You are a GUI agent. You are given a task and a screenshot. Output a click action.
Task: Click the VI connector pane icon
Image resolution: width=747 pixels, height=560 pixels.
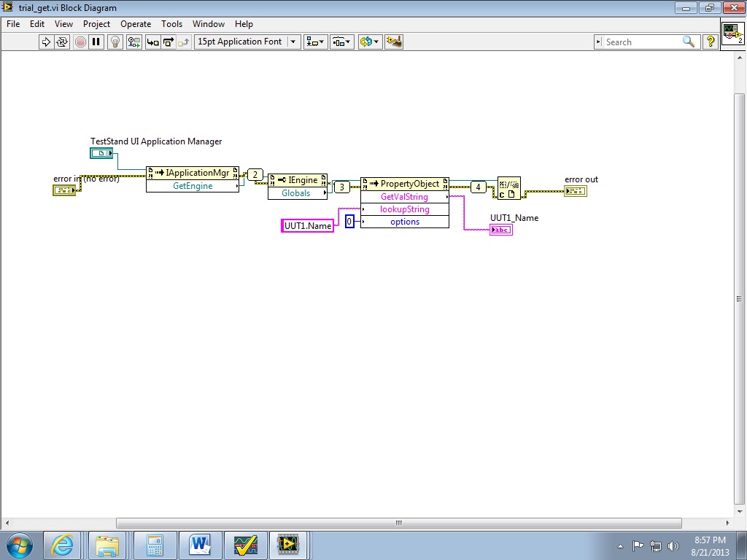point(732,34)
